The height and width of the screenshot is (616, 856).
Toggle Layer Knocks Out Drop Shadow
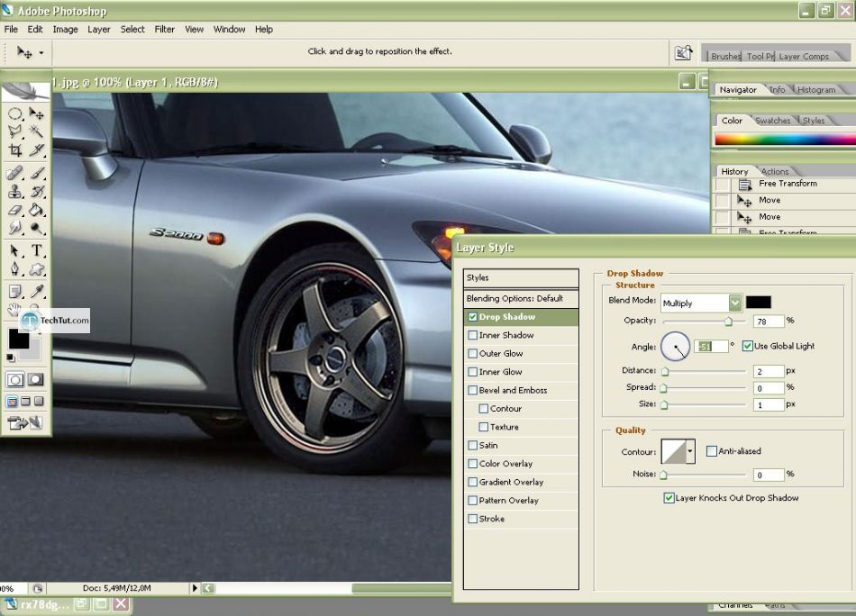pos(669,498)
